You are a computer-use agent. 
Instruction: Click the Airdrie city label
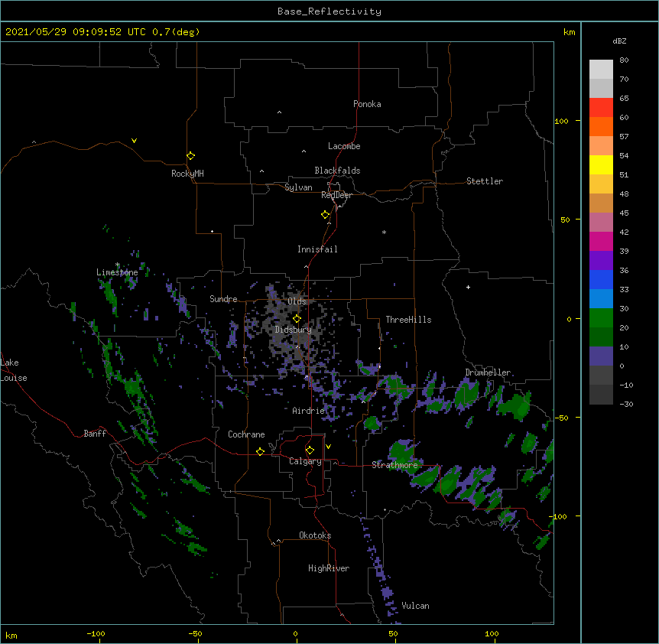tap(309, 411)
